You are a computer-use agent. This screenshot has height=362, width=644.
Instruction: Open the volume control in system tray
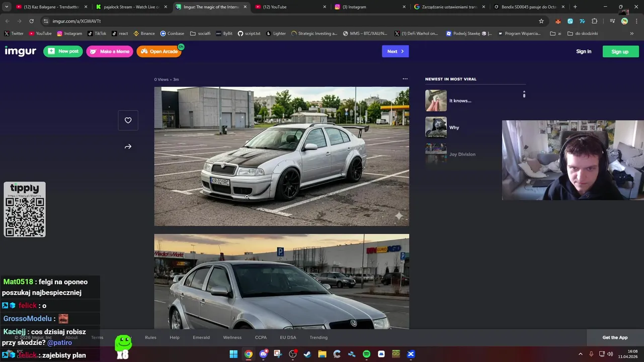pos(610,354)
